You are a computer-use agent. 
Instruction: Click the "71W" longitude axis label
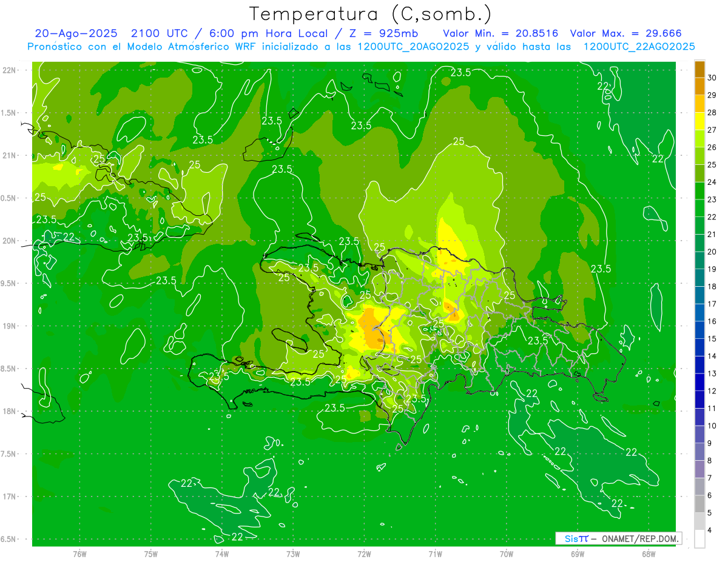[x=435, y=554]
